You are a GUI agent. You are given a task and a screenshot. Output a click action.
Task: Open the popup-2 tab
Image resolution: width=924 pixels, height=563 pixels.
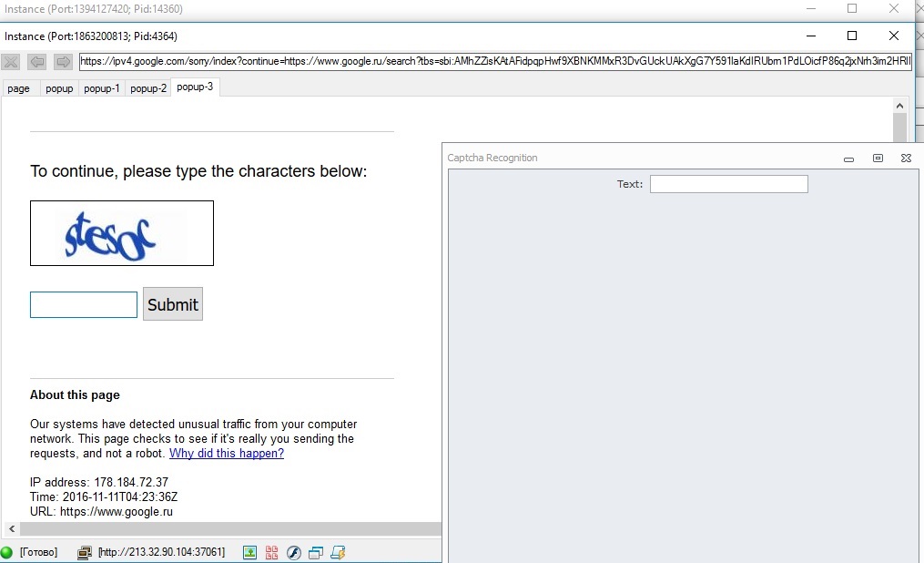pos(147,88)
